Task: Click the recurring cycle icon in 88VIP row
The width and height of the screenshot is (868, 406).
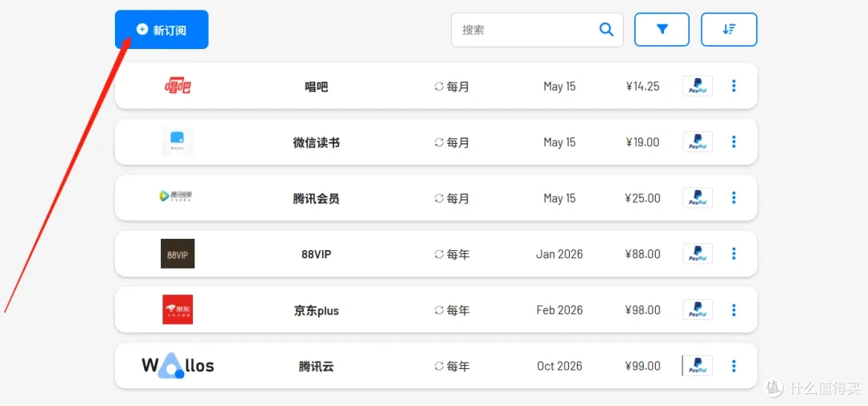Action: 439,254
